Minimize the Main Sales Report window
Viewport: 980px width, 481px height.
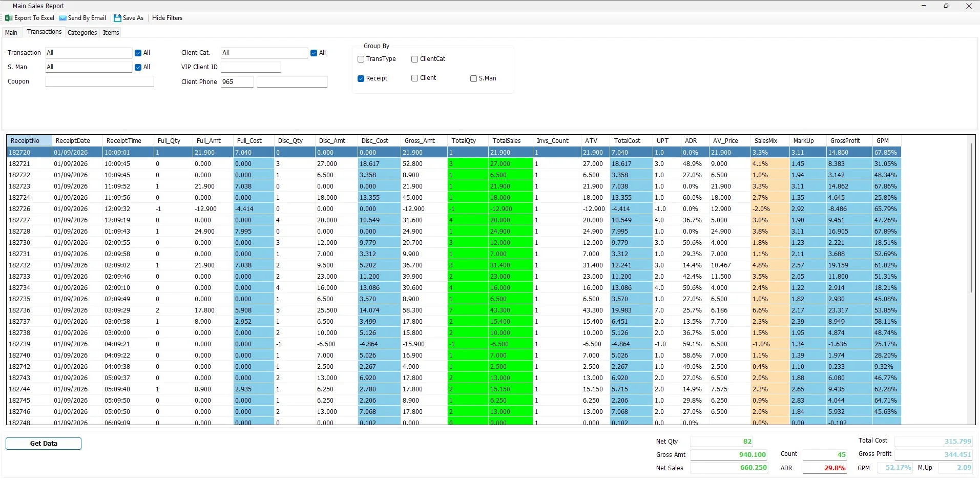[924, 6]
